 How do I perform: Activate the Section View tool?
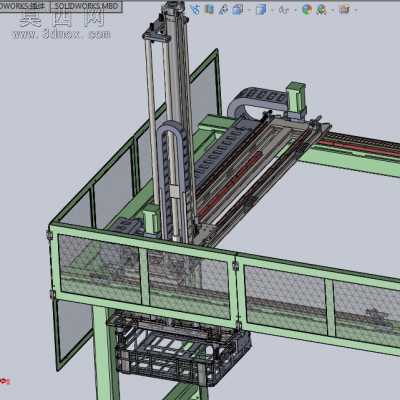[210, 9]
